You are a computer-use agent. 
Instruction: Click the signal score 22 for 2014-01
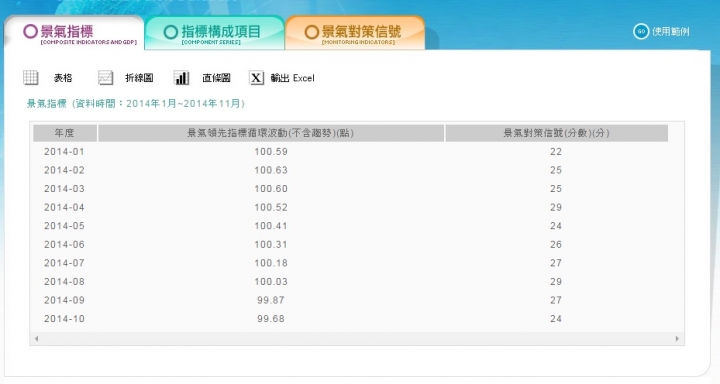click(556, 152)
